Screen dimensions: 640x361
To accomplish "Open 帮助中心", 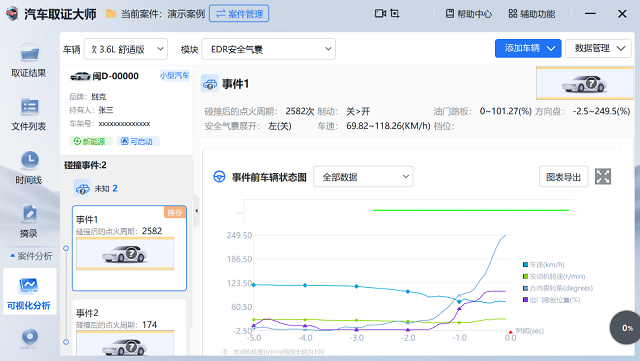I will point(469,14).
